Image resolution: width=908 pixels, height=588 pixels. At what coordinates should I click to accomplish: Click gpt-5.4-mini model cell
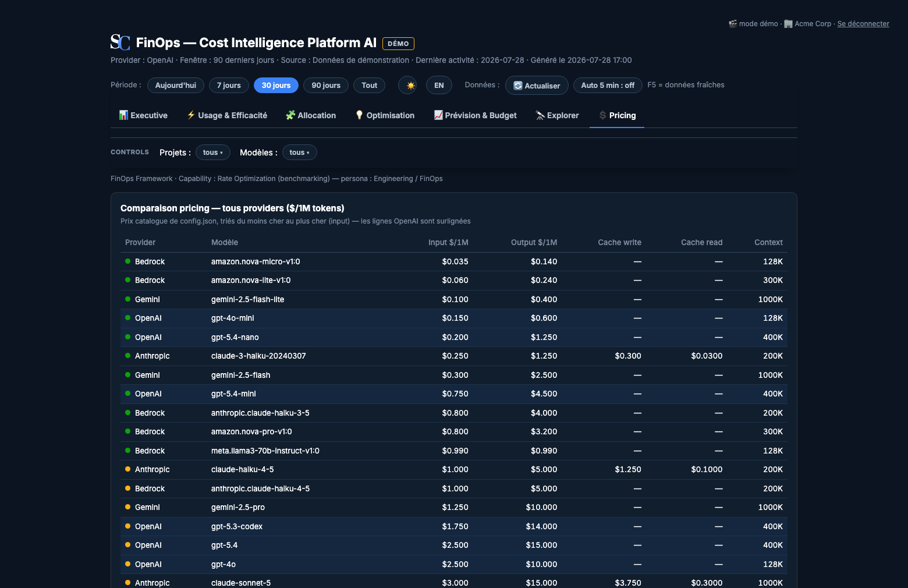pyautogui.click(x=233, y=394)
